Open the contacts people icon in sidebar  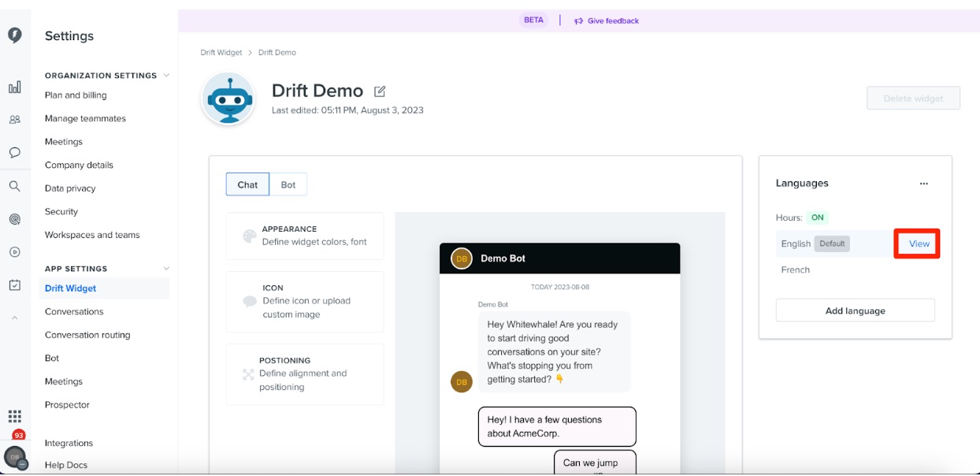tap(15, 120)
